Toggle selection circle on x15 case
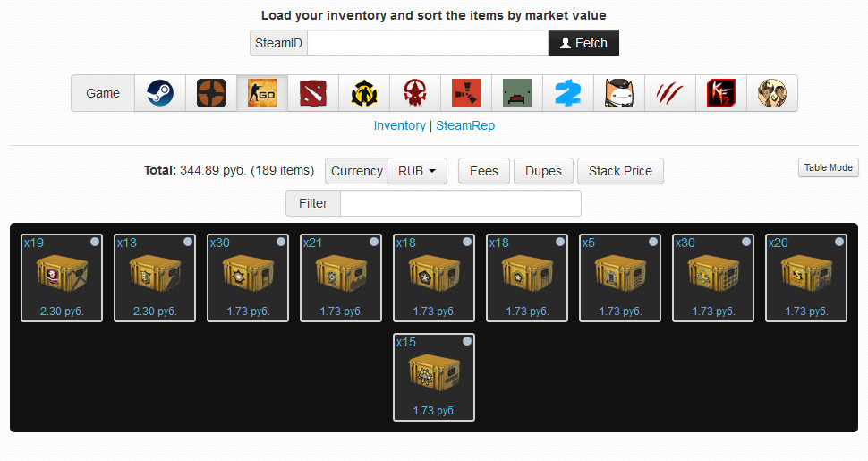The image size is (868, 461). 467,341
